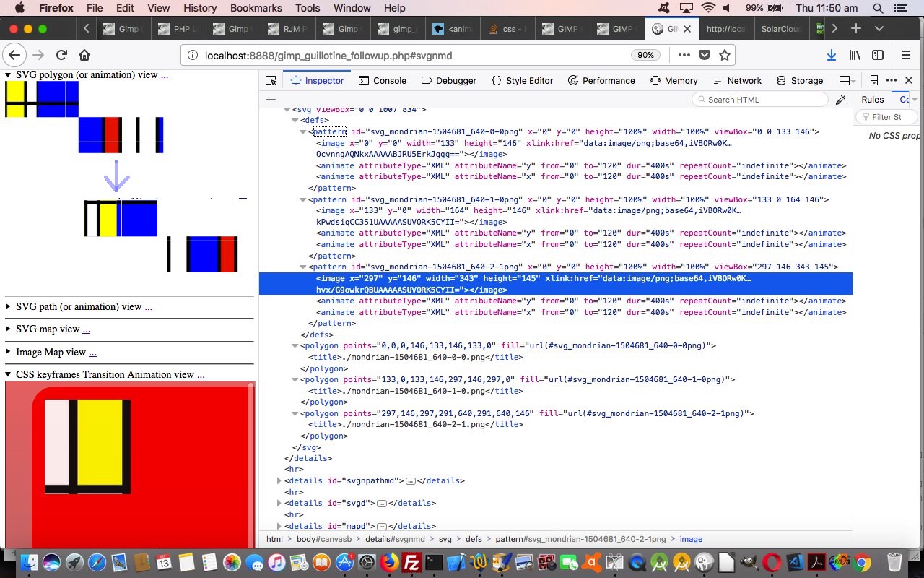Open the downloads arrow panel
This screenshot has height=578, width=924.
[832, 55]
